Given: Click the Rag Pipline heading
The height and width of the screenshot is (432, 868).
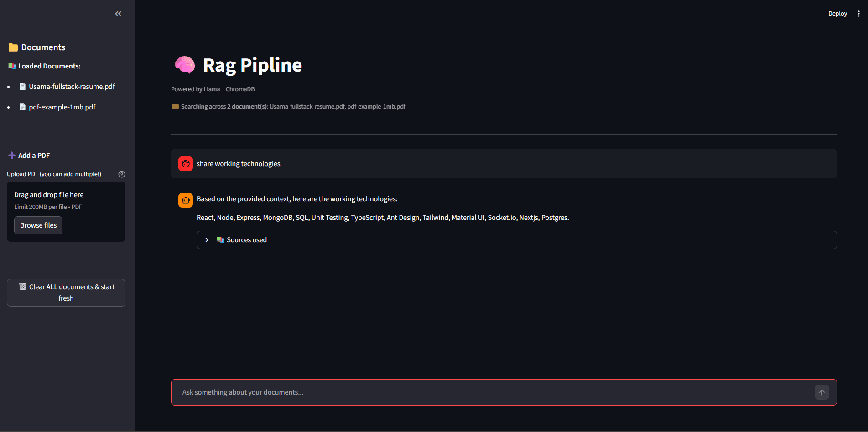Looking at the screenshot, I should pyautogui.click(x=252, y=65).
